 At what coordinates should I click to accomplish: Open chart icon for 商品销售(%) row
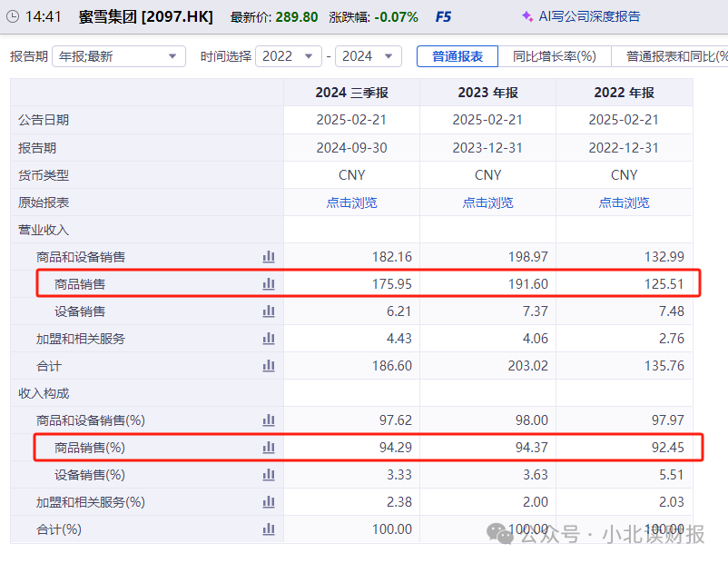pyautogui.click(x=269, y=448)
